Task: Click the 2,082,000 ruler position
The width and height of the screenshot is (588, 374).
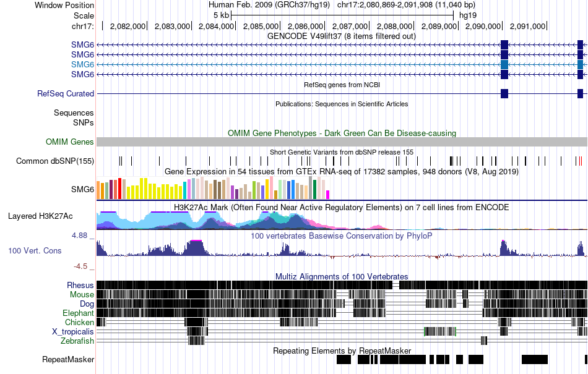Action: [128, 26]
